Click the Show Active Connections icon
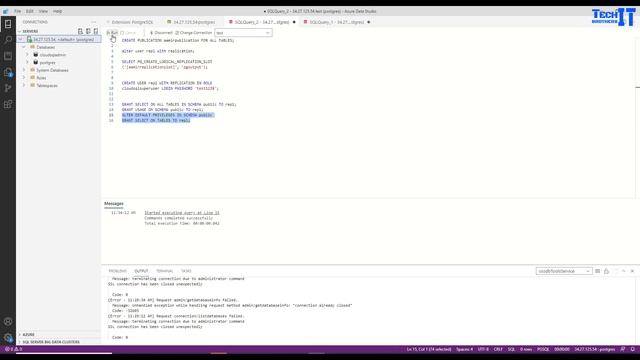640x360 pixels. tap(96, 31)
